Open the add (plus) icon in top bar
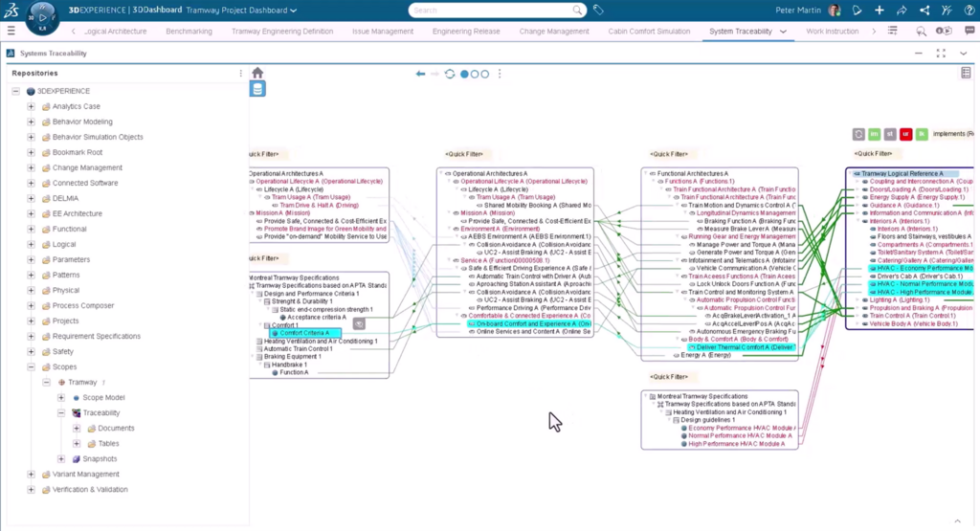Viewport: 980px width, 531px height. click(880, 11)
